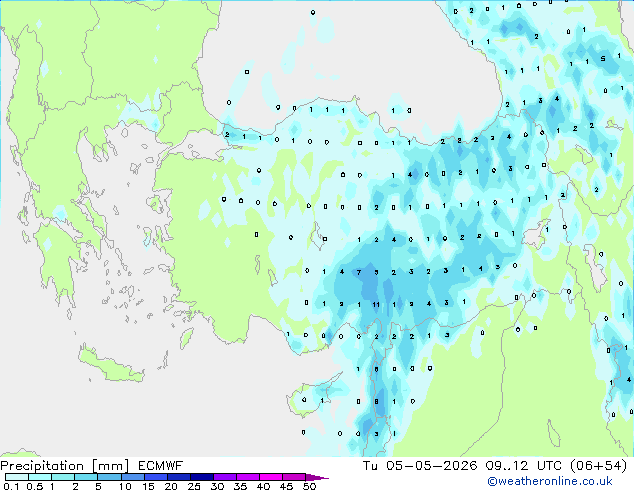Viewport: 634px width, 490px height.
Task: Click the '(06+54)' forecast run label
Action: pos(598,466)
